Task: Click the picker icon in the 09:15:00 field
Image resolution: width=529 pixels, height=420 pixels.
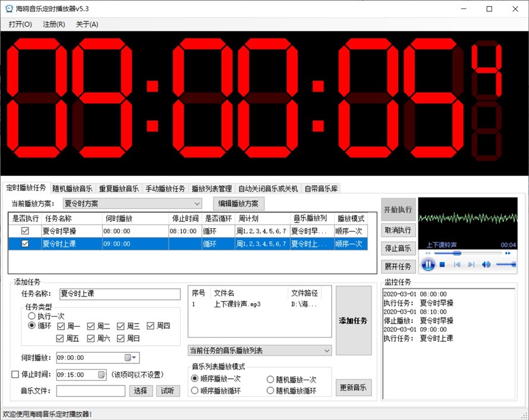Action: [x=102, y=375]
